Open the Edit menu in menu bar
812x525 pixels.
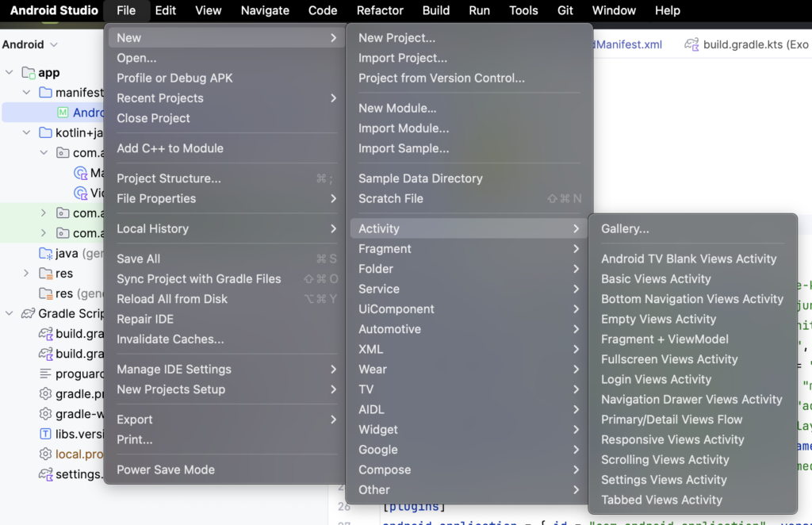[165, 10]
